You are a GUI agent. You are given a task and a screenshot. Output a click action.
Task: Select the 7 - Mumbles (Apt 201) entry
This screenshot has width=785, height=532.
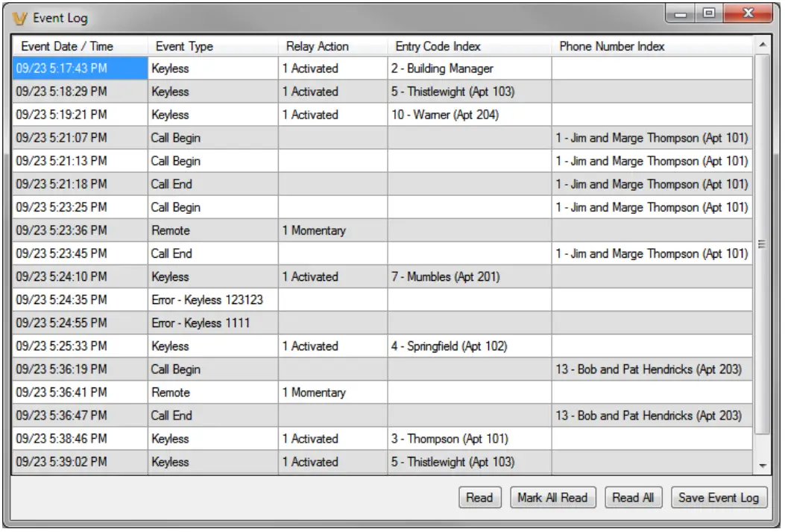(445, 276)
